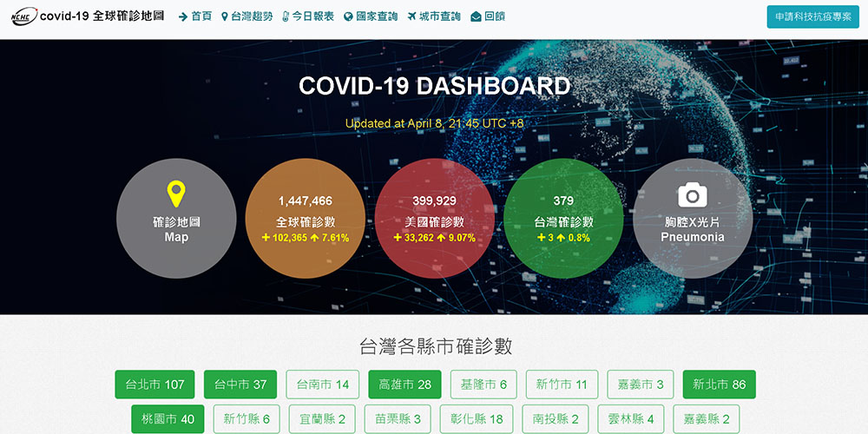Select the 苗栗縣 3 tag
Image resolution: width=868 pixels, height=434 pixels.
pos(398,419)
